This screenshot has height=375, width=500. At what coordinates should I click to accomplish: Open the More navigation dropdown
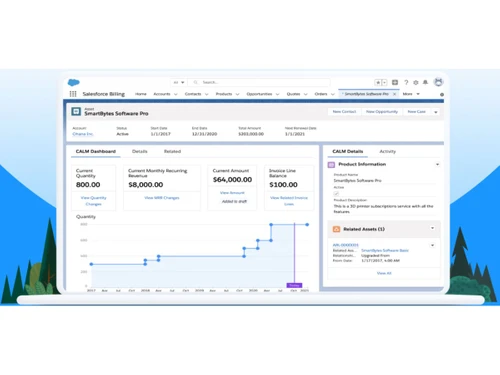pos(411,94)
